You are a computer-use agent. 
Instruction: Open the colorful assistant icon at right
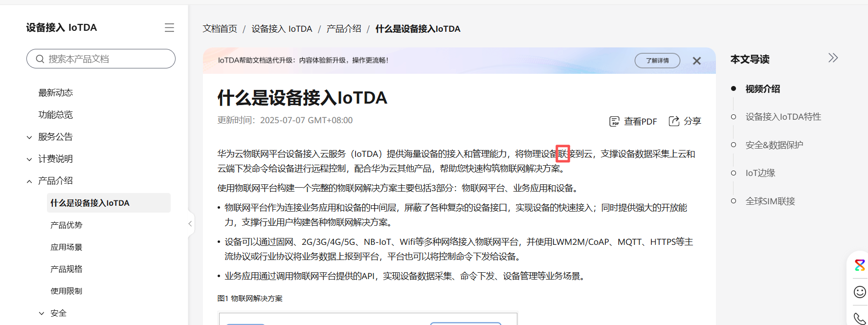pos(860,265)
